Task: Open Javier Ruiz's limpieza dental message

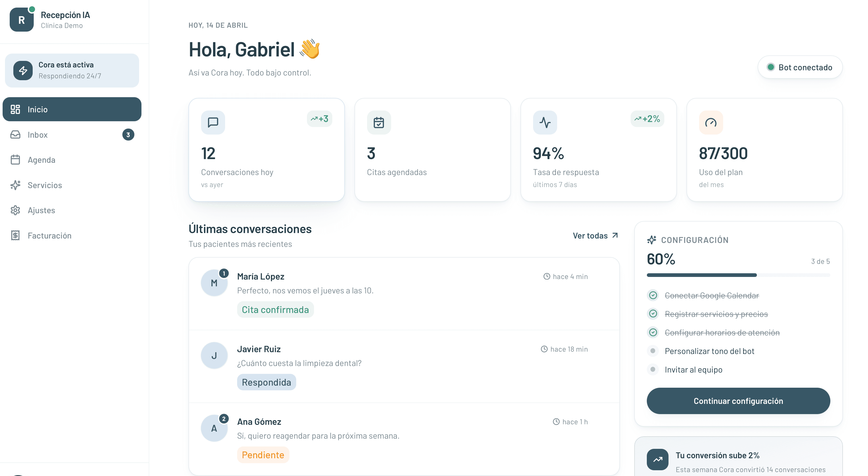Action: [x=299, y=363]
